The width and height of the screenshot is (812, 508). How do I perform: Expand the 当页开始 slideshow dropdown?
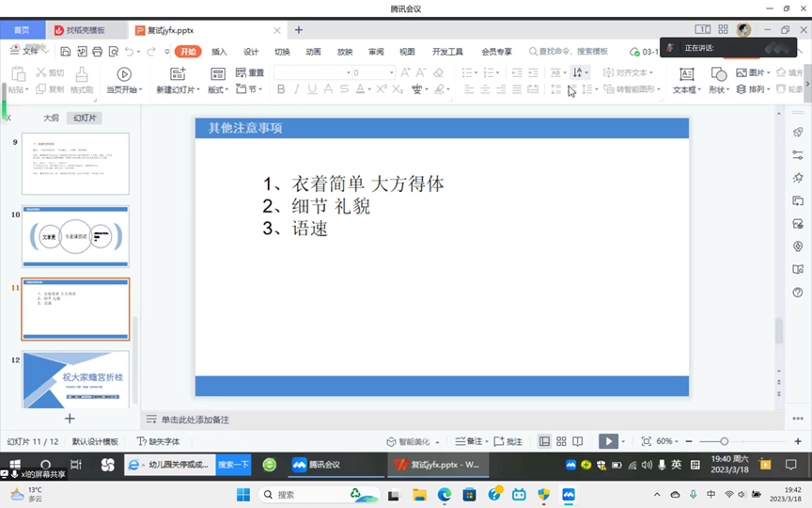123,89
